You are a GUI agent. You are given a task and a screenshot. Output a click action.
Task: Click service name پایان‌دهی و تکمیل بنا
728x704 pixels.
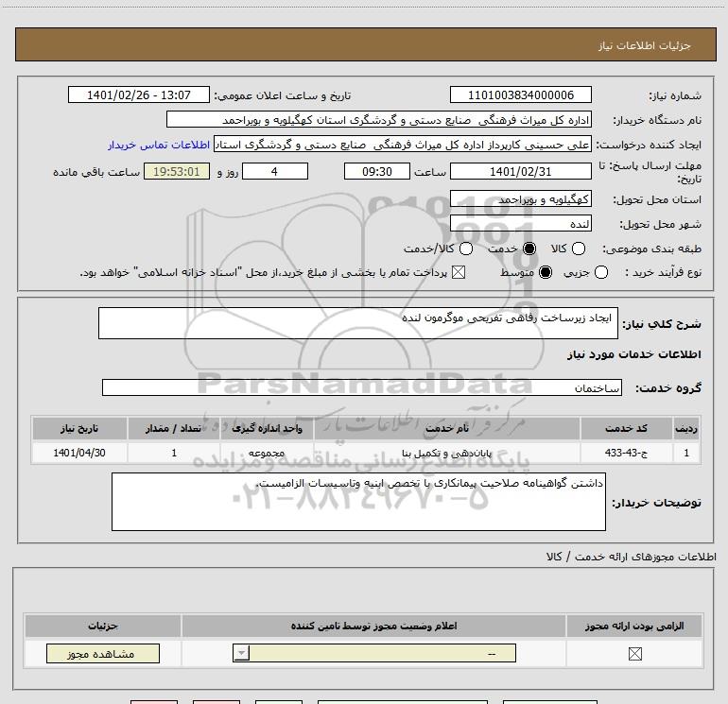446,453
